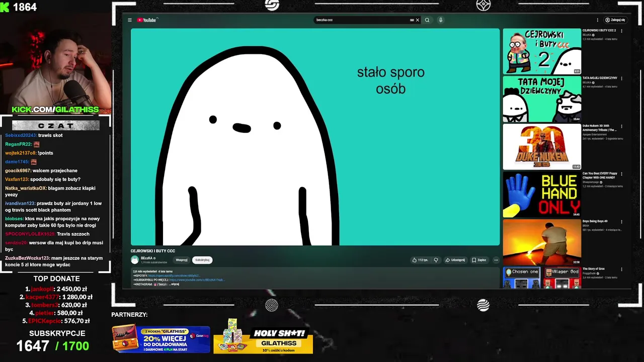Click the 'Can You Beat EVERY Poppy Chapter' title
The height and width of the screenshot is (362, 644).
coord(600,175)
